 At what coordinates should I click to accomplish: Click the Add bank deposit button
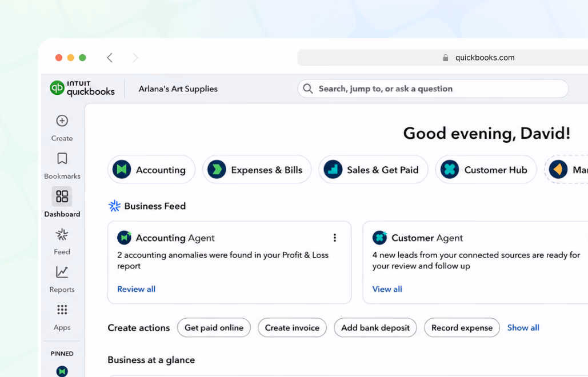[375, 327]
